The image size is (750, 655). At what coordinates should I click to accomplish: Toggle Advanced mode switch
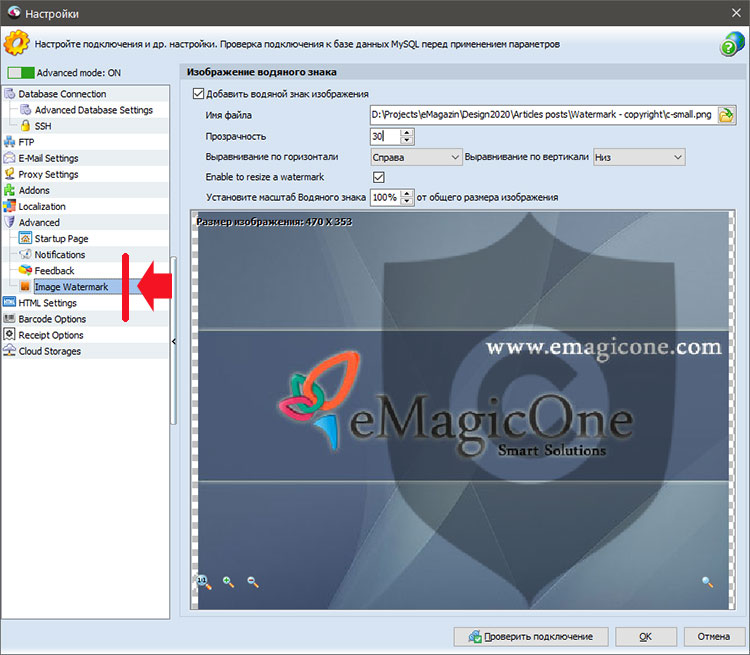[21, 73]
